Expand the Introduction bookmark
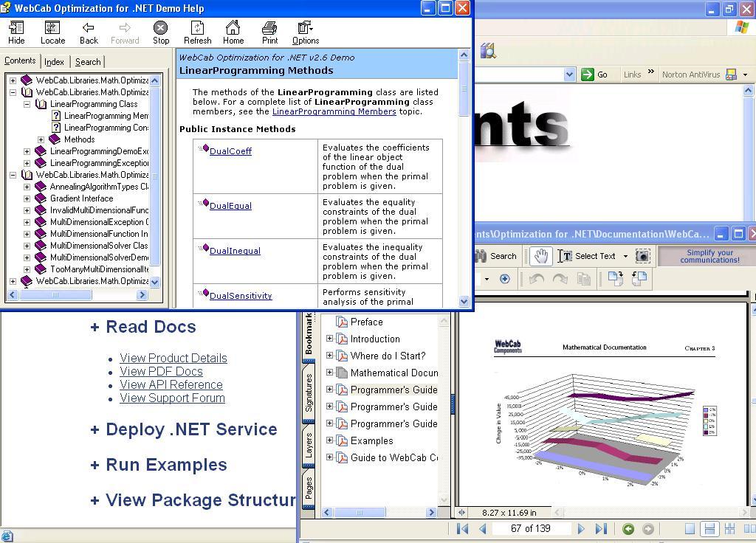The width and height of the screenshot is (756, 543). pos(329,338)
